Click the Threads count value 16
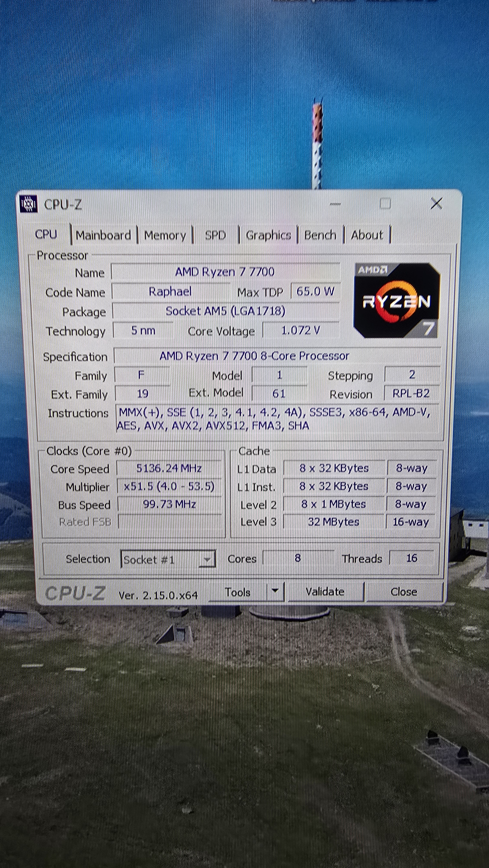This screenshot has width=489, height=868. [412, 558]
